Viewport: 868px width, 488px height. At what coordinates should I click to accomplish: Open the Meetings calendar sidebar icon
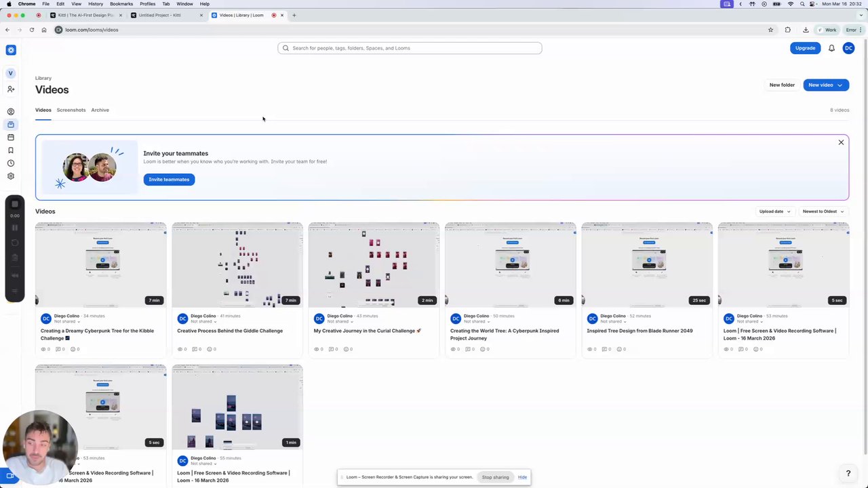pos(11,138)
